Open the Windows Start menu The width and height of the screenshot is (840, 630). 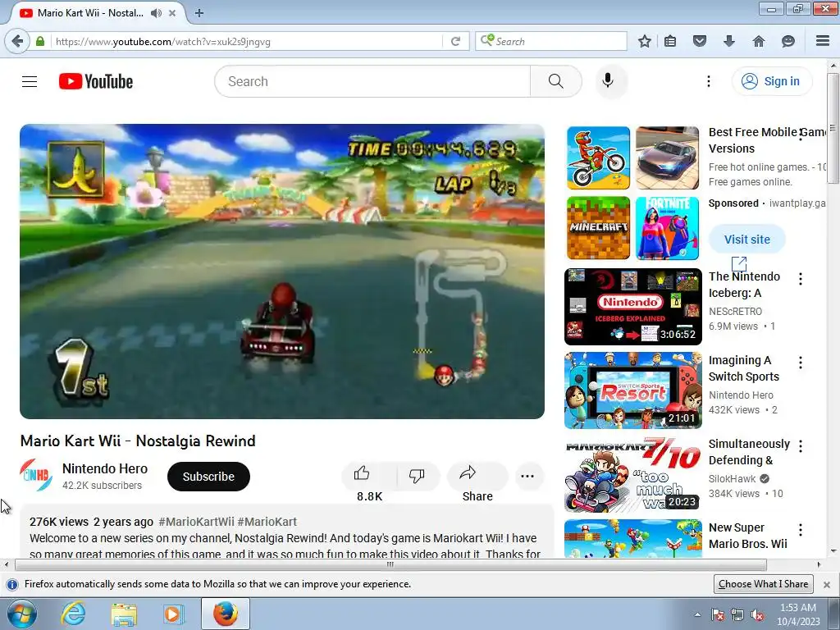click(x=22, y=614)
